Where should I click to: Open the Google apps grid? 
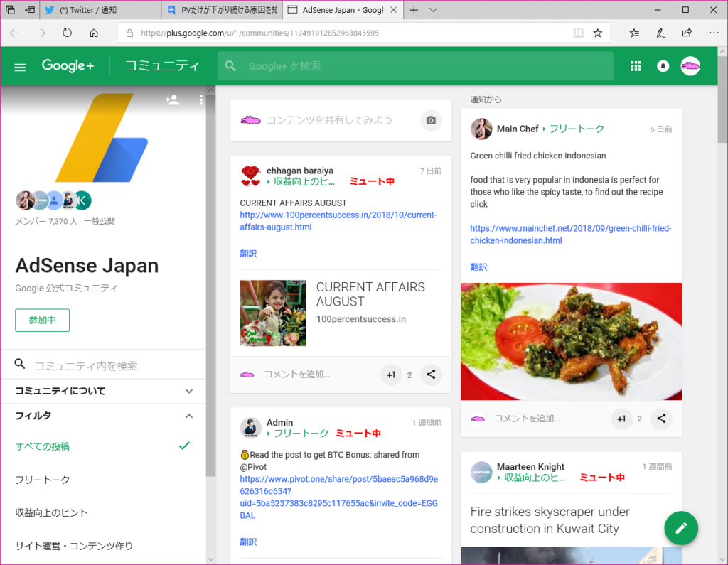pos(636,66)
